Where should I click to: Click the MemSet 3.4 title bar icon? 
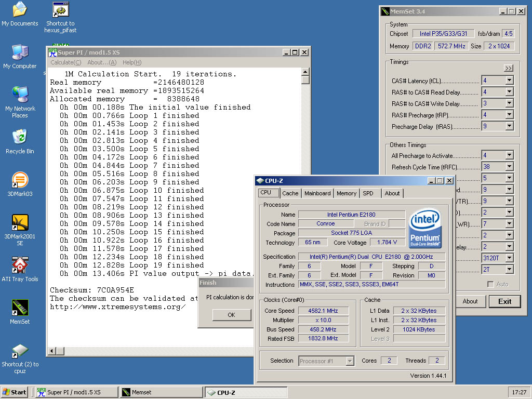coord(385,11)
